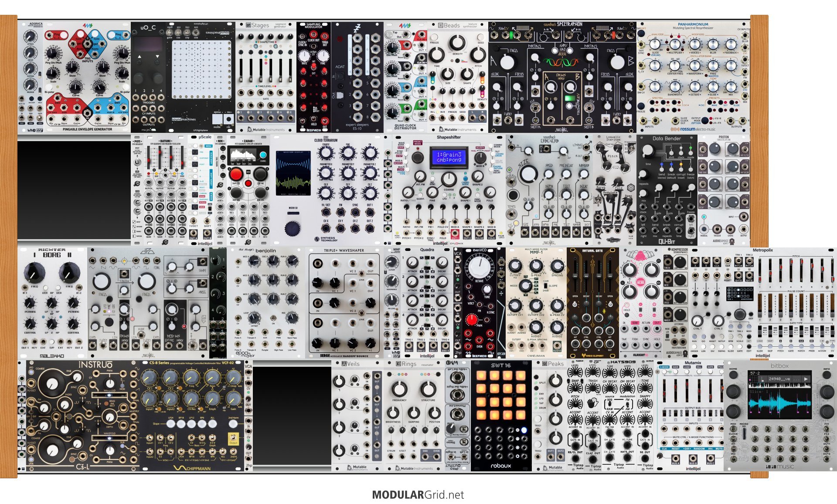837x504 pixels.
Task: Select the Befaco Sampling Modulator module
Action: (x=314, y=77)
